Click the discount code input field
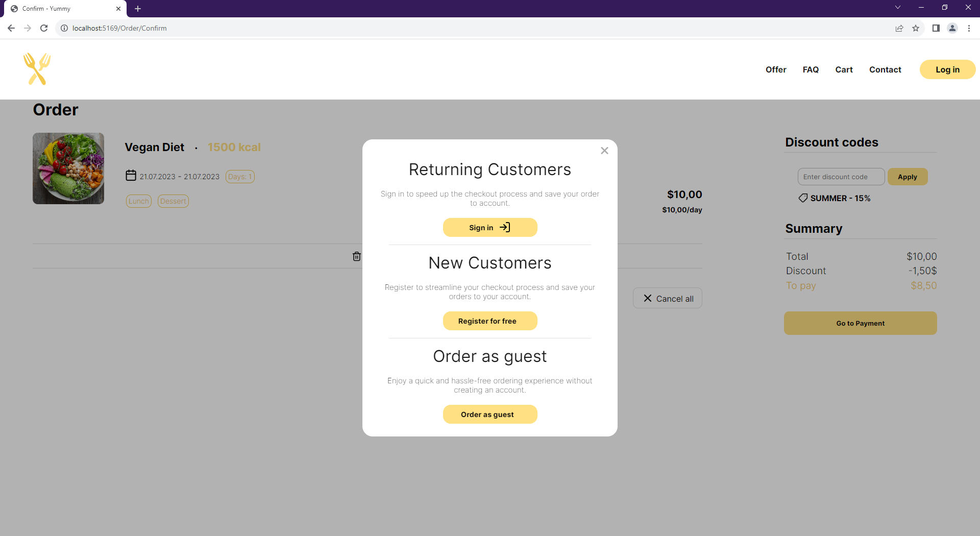Image resolution: width=980 pixels, height=536 pixels. pos(841,177)
